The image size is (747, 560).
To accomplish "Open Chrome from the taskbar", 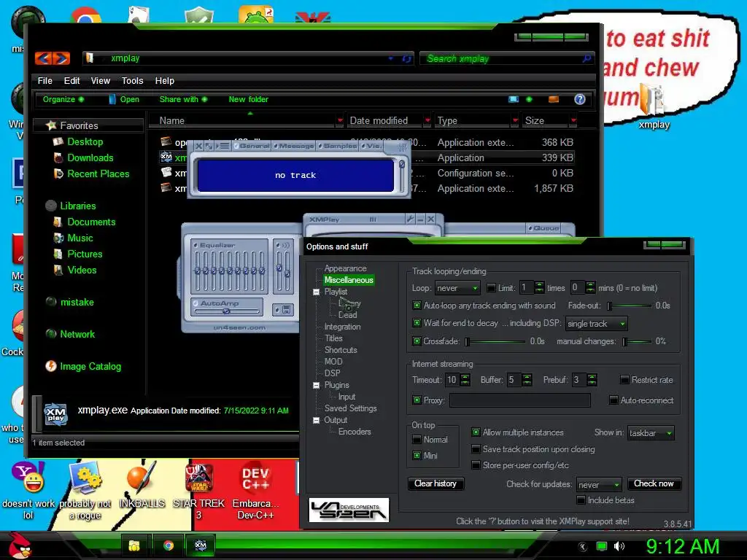I will tap(169, 545).
